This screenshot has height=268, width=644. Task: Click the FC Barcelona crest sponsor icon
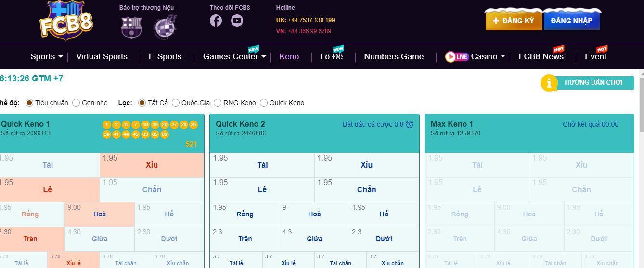pyautogui.click(x=131, y=27)
